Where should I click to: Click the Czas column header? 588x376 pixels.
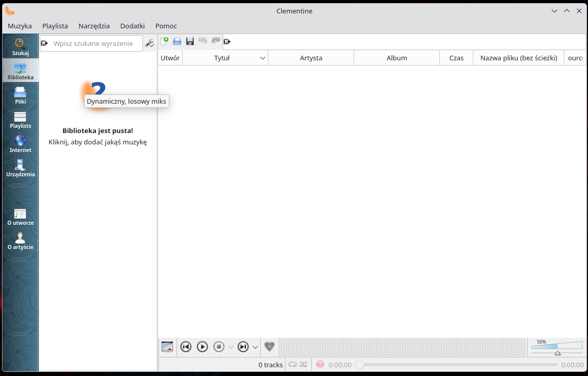point(456,58)
